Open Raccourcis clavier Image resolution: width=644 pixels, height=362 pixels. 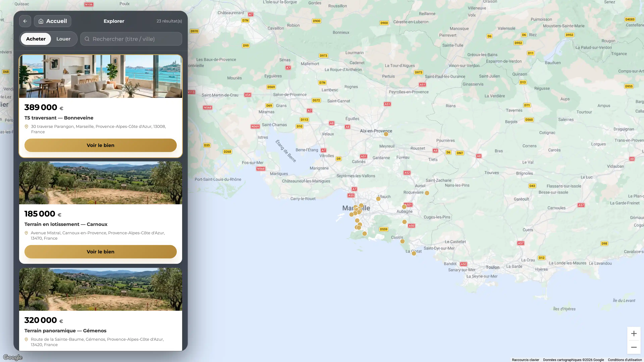pyautogui.click(x=525, y=359)
